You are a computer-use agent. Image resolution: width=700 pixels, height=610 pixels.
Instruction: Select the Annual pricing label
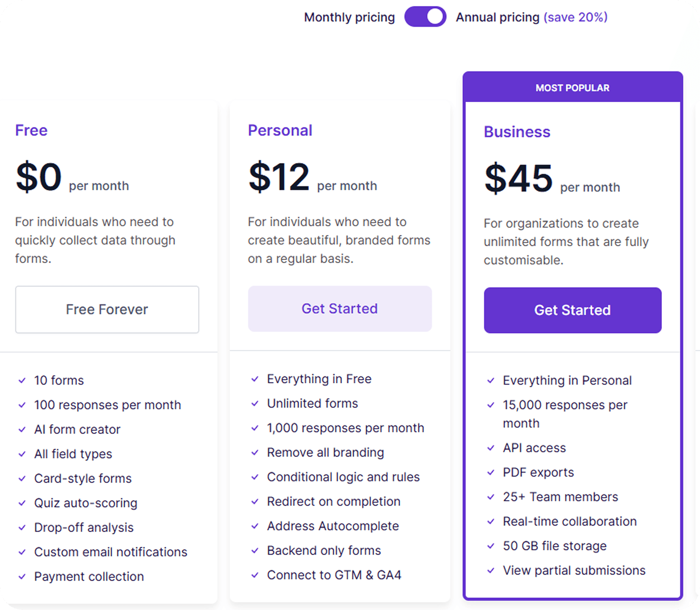tap(497, 17)
